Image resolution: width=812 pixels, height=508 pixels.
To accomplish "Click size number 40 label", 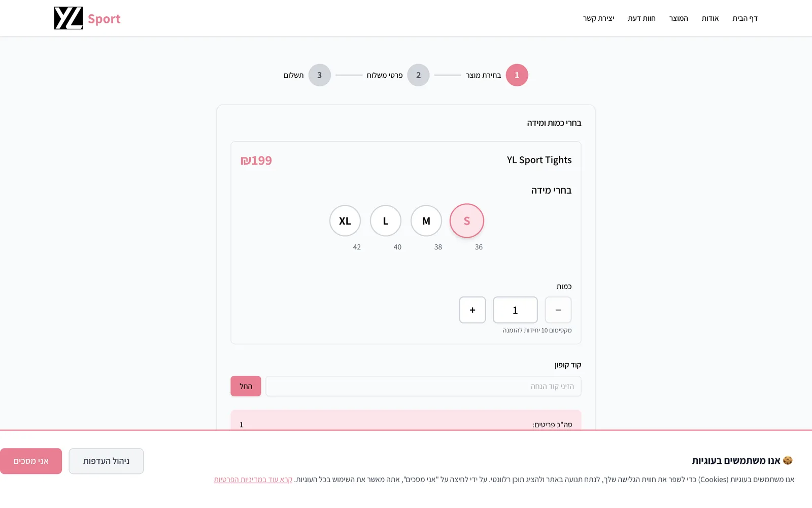I will click(397, 247).
